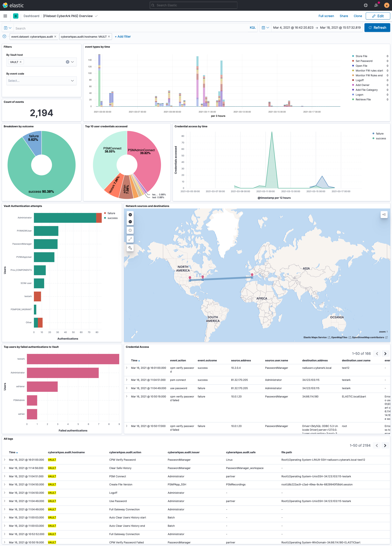Clone the current dashboard

coord(358,16)
